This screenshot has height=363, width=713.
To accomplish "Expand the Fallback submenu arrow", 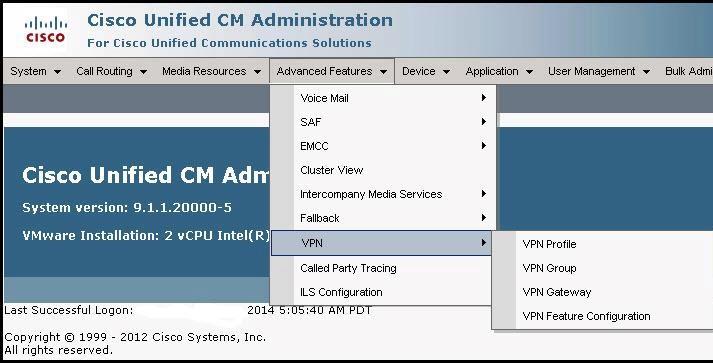I will click(484, 218).
